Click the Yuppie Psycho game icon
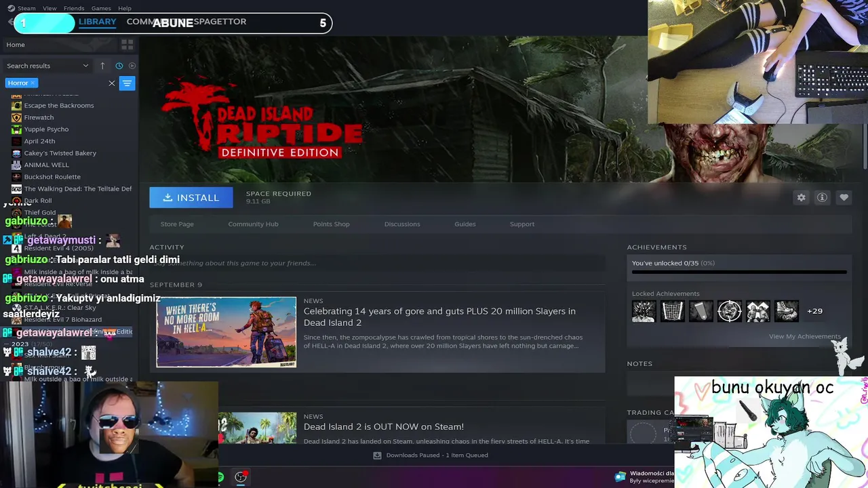 click(x=16, y=129)
